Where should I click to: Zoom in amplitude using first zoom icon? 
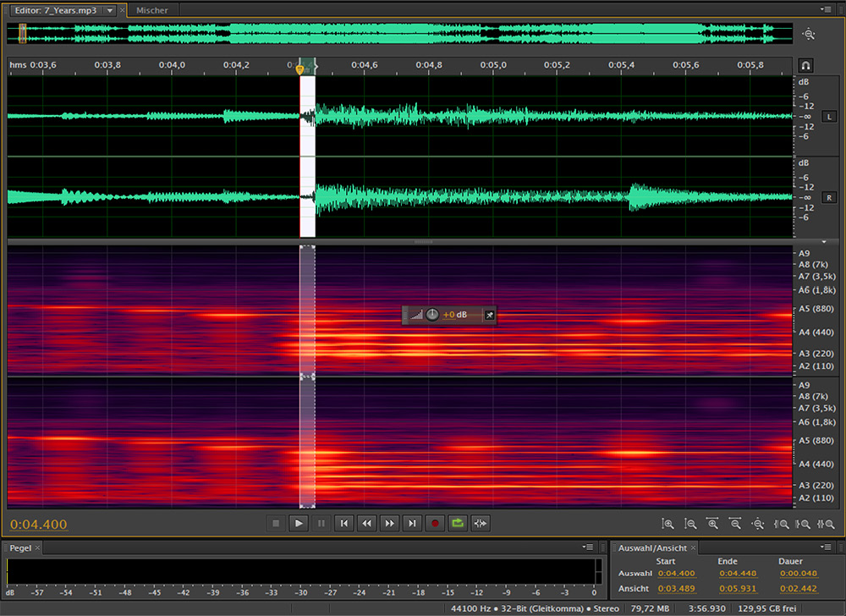[668, 525]
